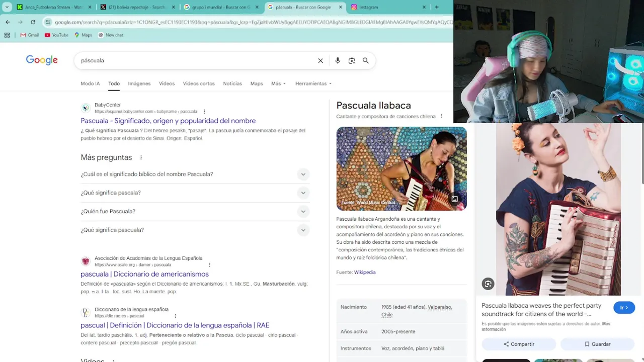Switch to Imágenes tab
The width and height of the screenshot is (644, 362).
coord(139,83)
